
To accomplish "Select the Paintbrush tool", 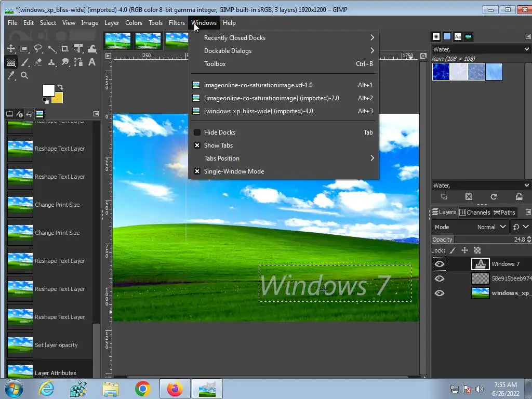I will (x=24, y=62).
